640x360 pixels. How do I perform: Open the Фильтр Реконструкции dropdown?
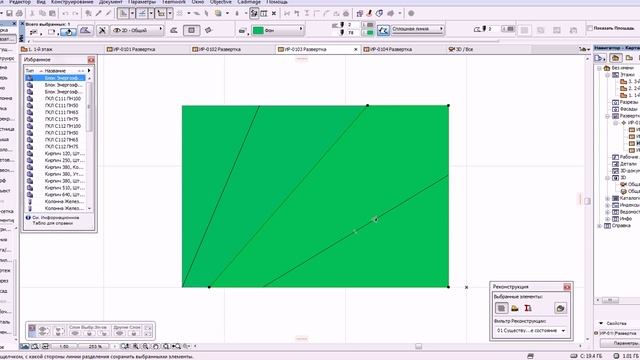[531, 330]
